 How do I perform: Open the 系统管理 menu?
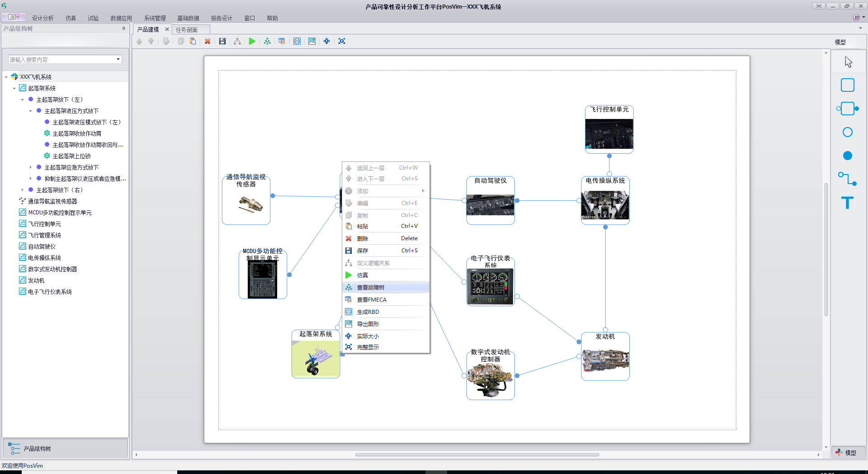155,18
